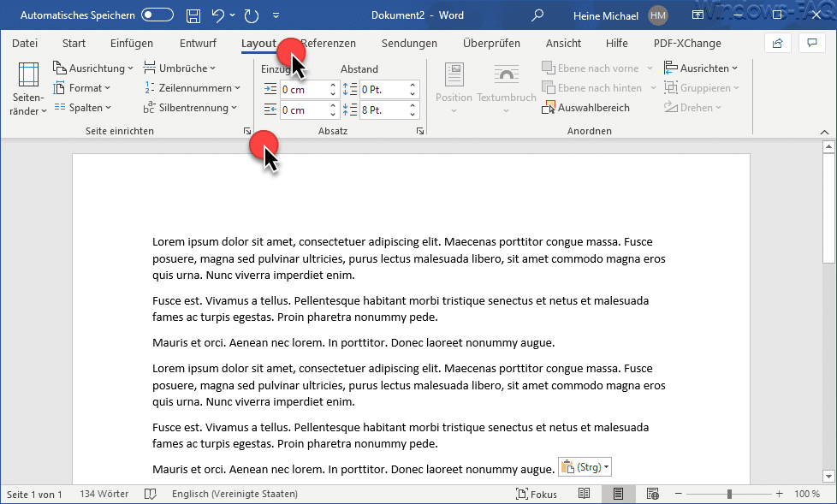This screenshot has width=837, height=504.
Task: Click the right indent 0 cm field
Action: tap(304, 110)
